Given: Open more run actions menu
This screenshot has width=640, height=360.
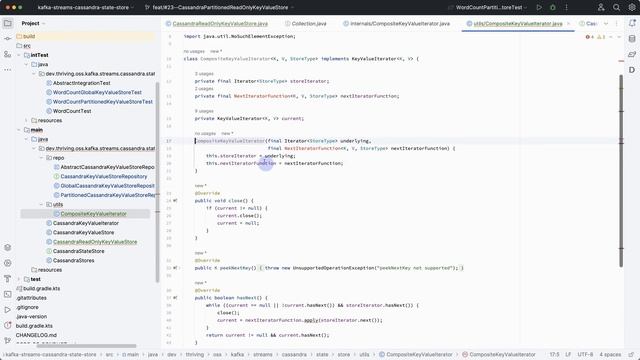Looking at the screenshot, I should pyautogui.click(x=567, y=7).
